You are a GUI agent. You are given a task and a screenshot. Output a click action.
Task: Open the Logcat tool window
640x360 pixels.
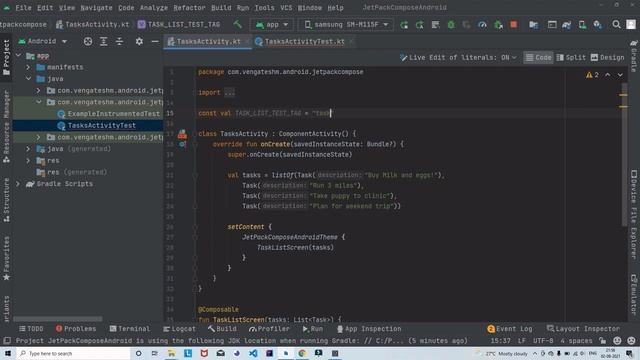pos(179,329)
